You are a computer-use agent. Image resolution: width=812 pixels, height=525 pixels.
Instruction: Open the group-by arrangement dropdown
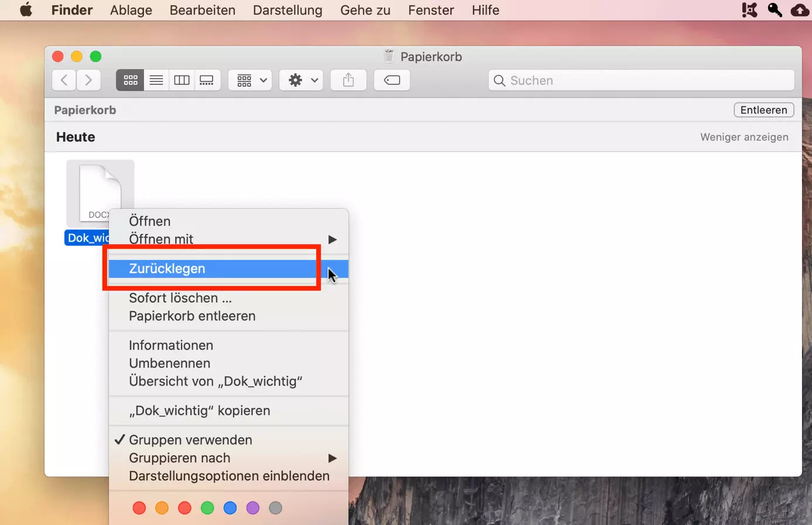tap(251, 80)
